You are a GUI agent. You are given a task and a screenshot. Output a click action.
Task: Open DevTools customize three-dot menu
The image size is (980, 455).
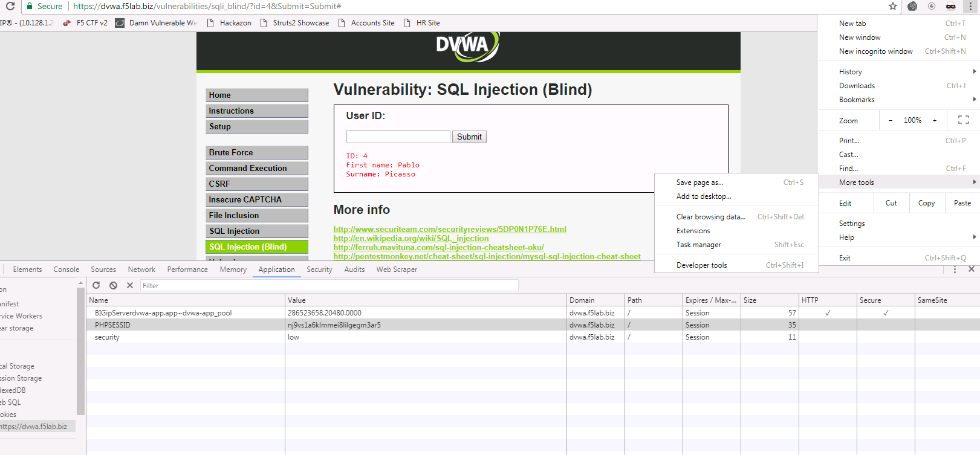[x=955, y=269]
